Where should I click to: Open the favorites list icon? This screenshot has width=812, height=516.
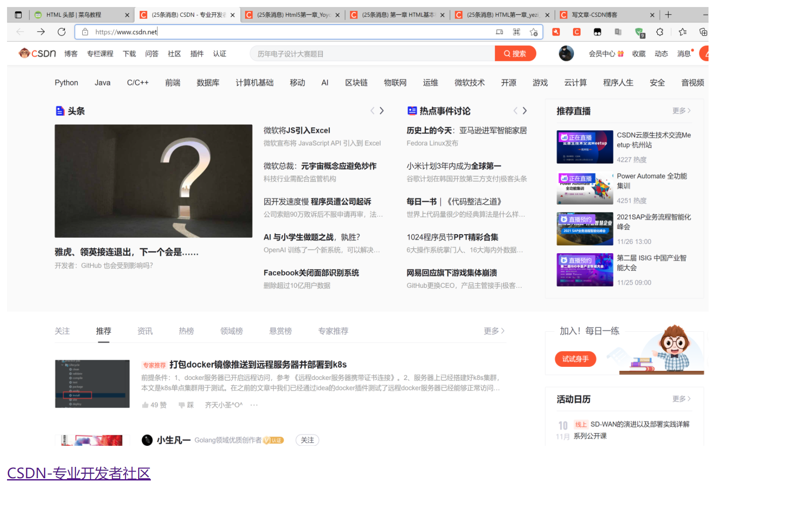(683, 32)
